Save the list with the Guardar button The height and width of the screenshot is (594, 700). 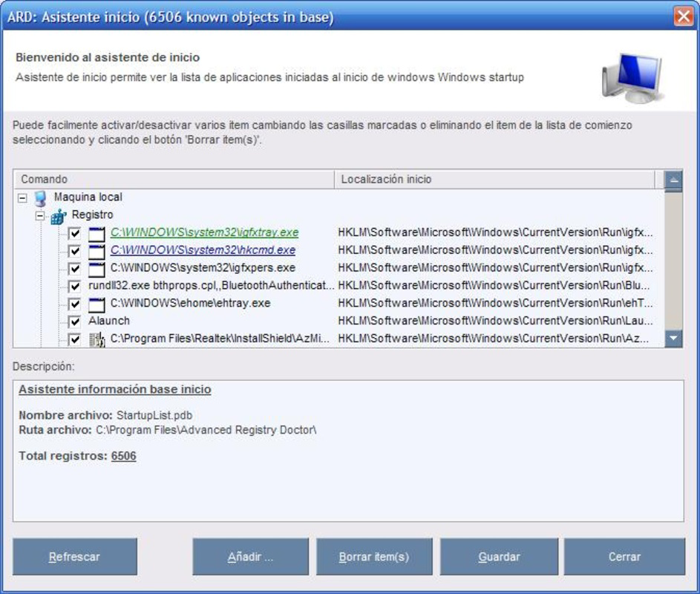click(499, 556)
